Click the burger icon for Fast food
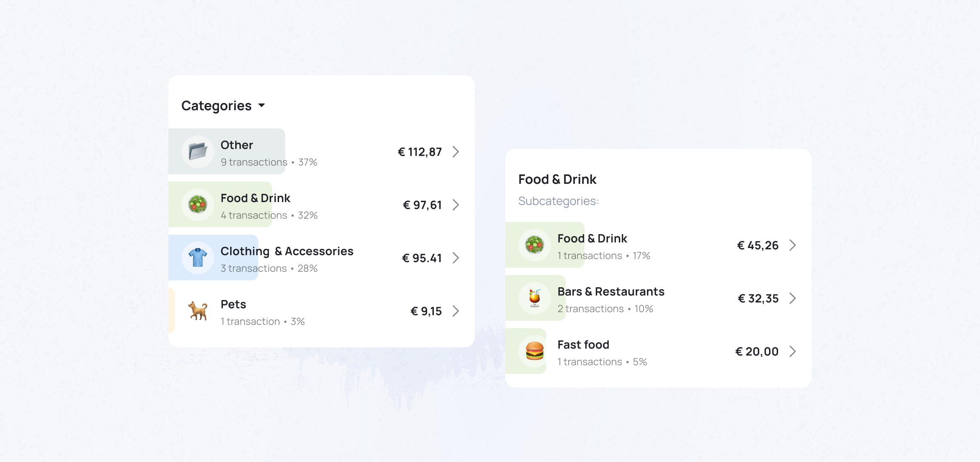This screenshot has width=980, height=462. pyautogui.click(x=535, y=351)
